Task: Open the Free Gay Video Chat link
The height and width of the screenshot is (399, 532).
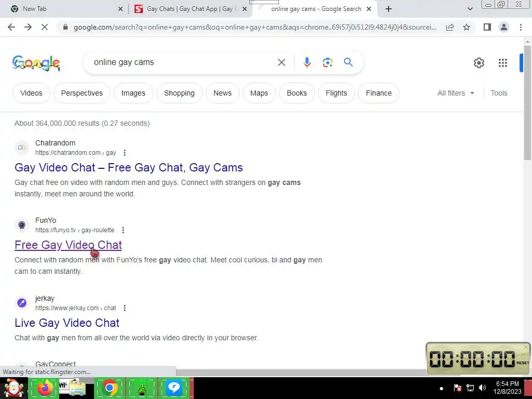Action: tap(68, 245)
